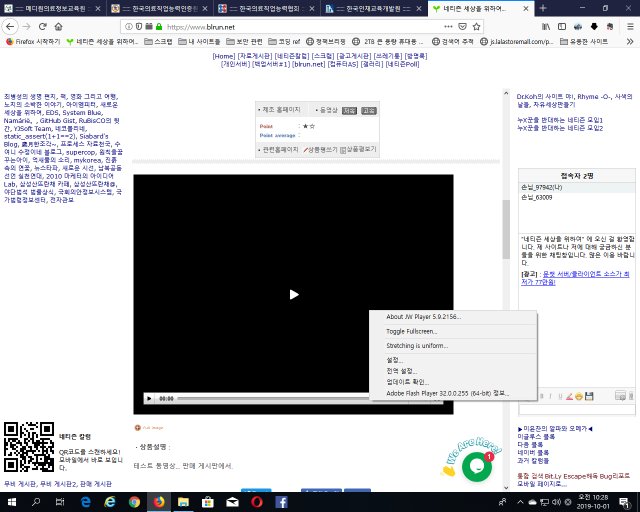
Task: Click the chat save floppy disk icon
Action: click(589, 396)
